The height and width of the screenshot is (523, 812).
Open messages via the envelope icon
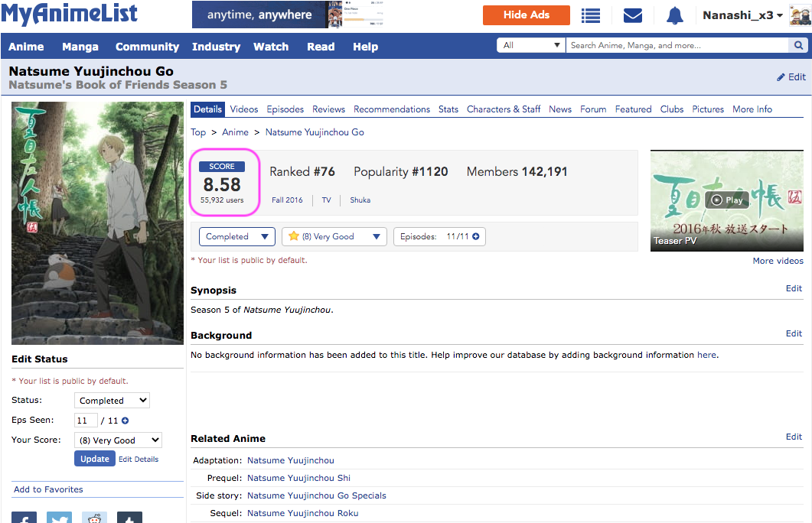(632, 15)
